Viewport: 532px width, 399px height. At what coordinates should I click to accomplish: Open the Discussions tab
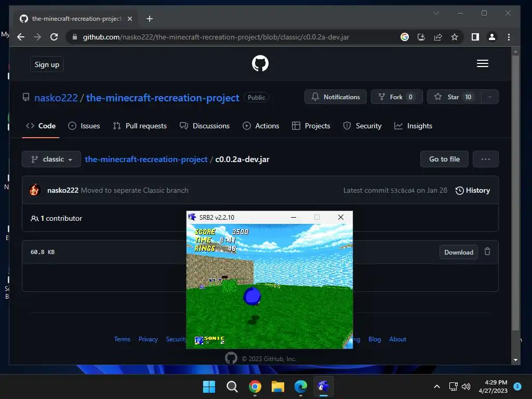pos(205,126)
